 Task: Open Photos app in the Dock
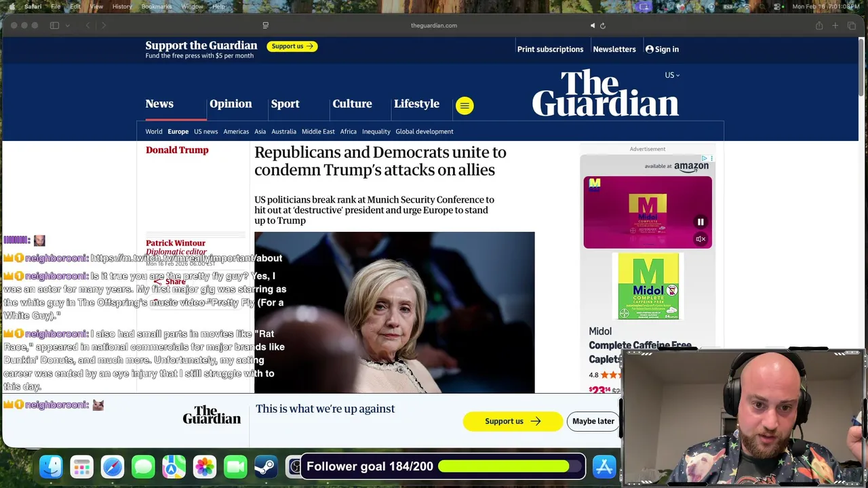coord(205,467)
